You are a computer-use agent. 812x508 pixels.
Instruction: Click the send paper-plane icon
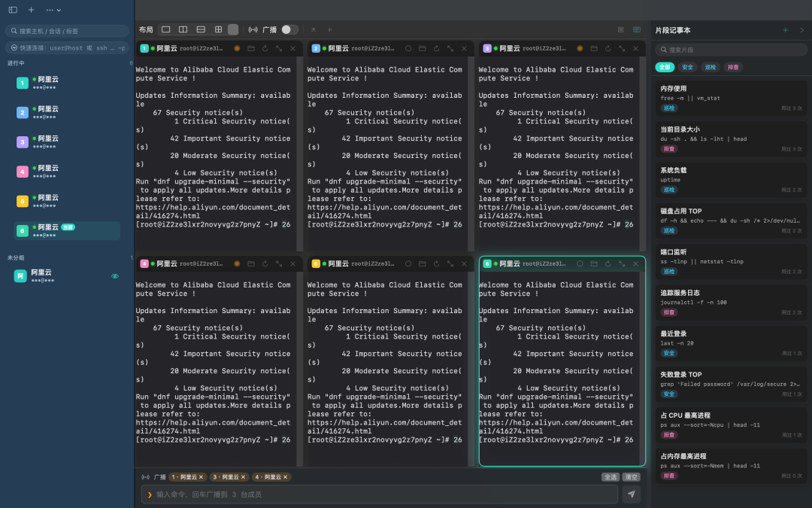pos(631,494)
